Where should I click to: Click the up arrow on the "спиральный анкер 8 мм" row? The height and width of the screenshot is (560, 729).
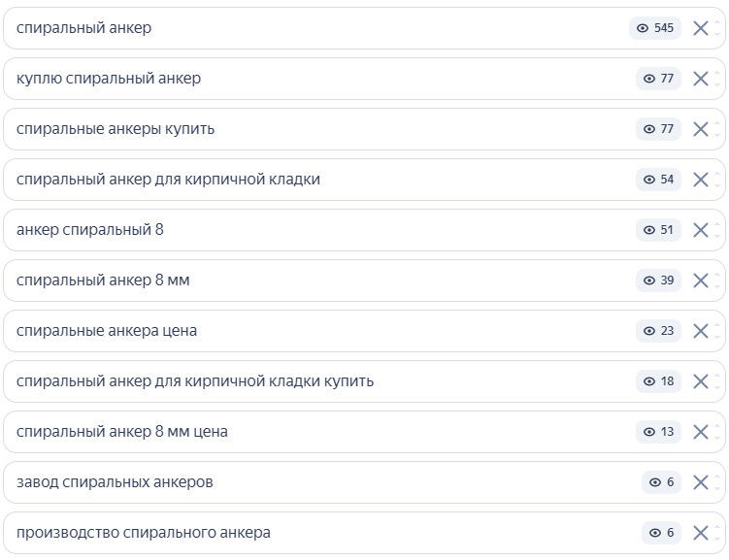point(717,275)
